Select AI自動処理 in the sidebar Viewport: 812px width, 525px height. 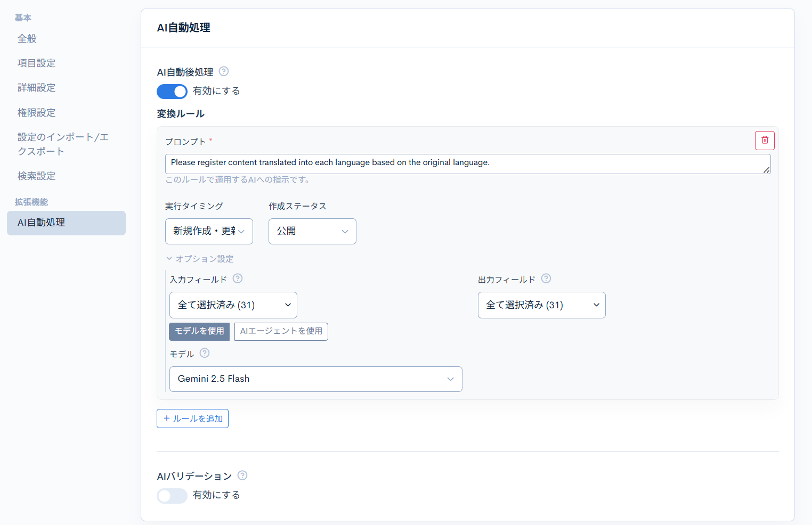[66, 223]
